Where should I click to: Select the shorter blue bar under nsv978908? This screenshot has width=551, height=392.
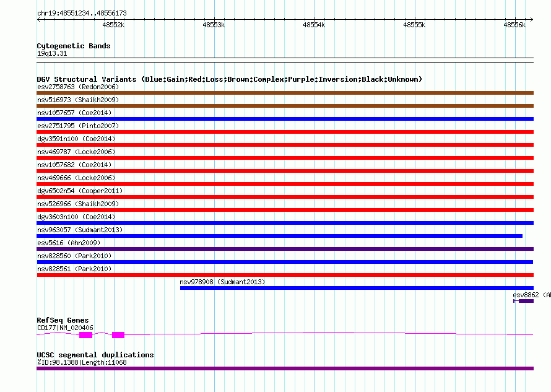[357, 288]
